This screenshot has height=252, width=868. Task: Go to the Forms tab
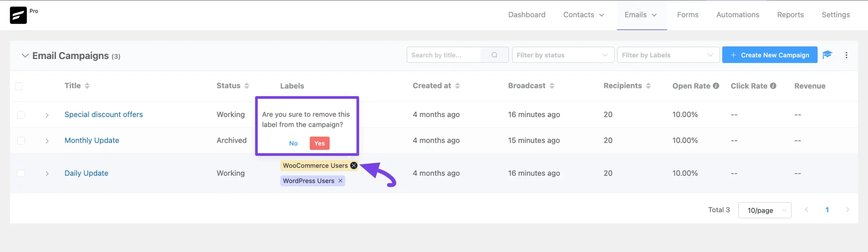click(x=688, y=15)
